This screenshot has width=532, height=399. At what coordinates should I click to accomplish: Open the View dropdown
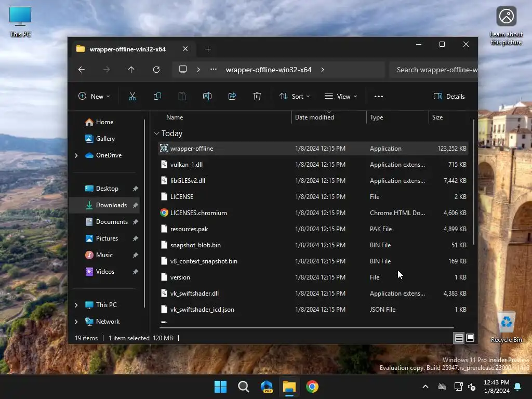pyautogui.click(x=341, y=96)
